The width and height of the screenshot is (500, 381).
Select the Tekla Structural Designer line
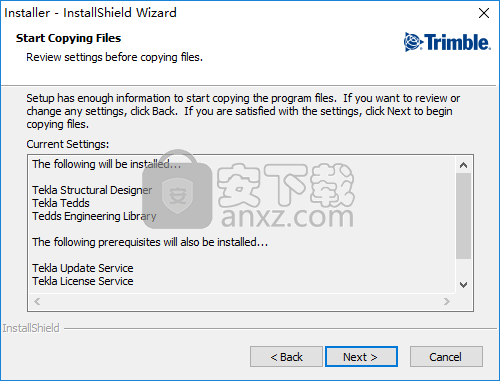(x=92, y=190)
